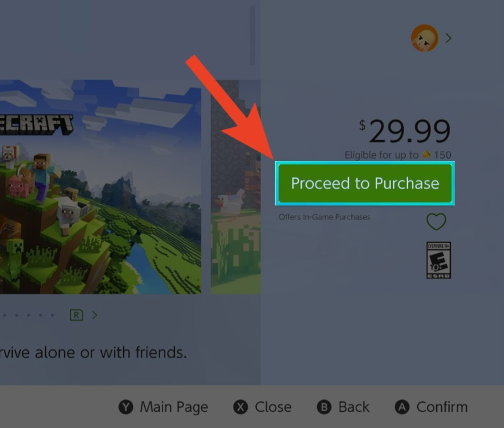This screenshot has height=428, width=504.
Task: Click the A Confirm button prompt
Action: pyautogui.click(x=431, y=407)
